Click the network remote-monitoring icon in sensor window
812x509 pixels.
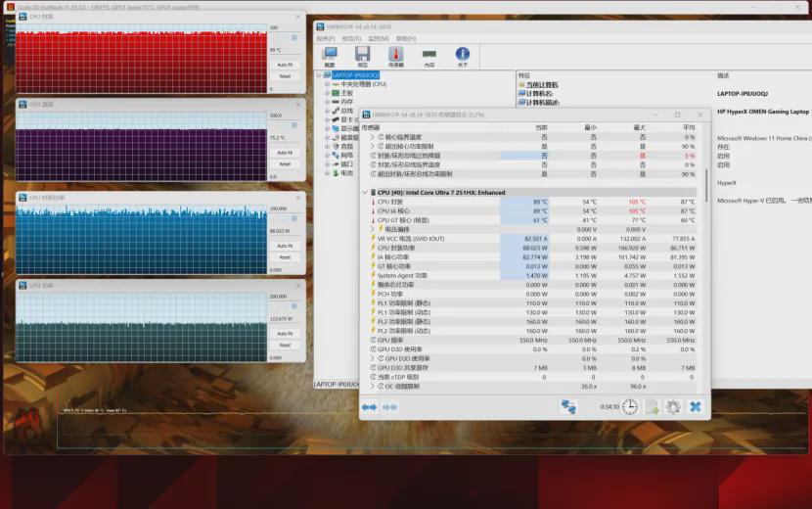pos(568,407)
